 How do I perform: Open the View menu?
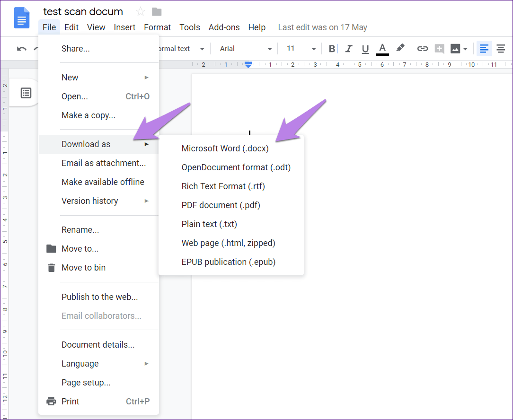(x=96, y=27)
